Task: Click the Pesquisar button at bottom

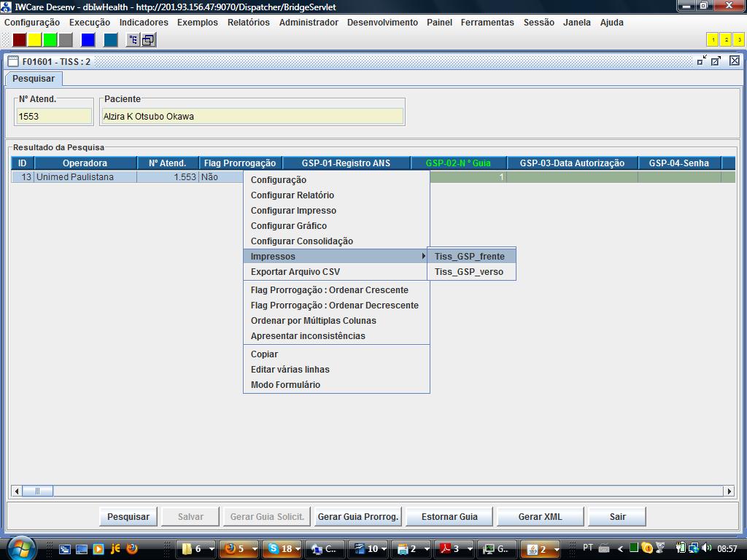Action: tap(128, 517)
